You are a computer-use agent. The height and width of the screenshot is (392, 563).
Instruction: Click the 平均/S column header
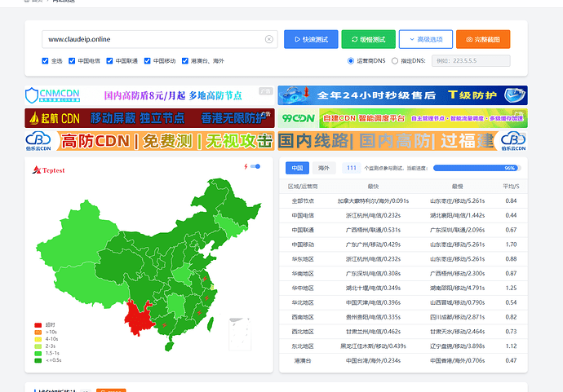(511, 187)
